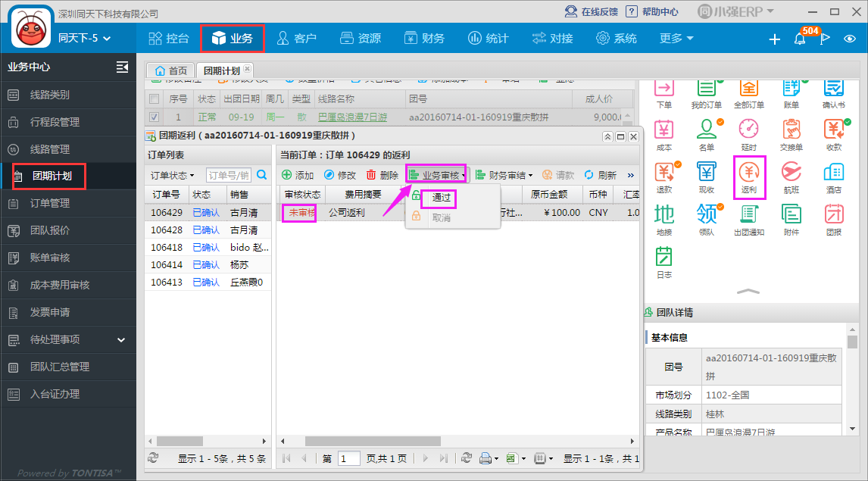Select order 106428 row
The height and width of the screenshot is (481, 868).
(x=208, y=230)
